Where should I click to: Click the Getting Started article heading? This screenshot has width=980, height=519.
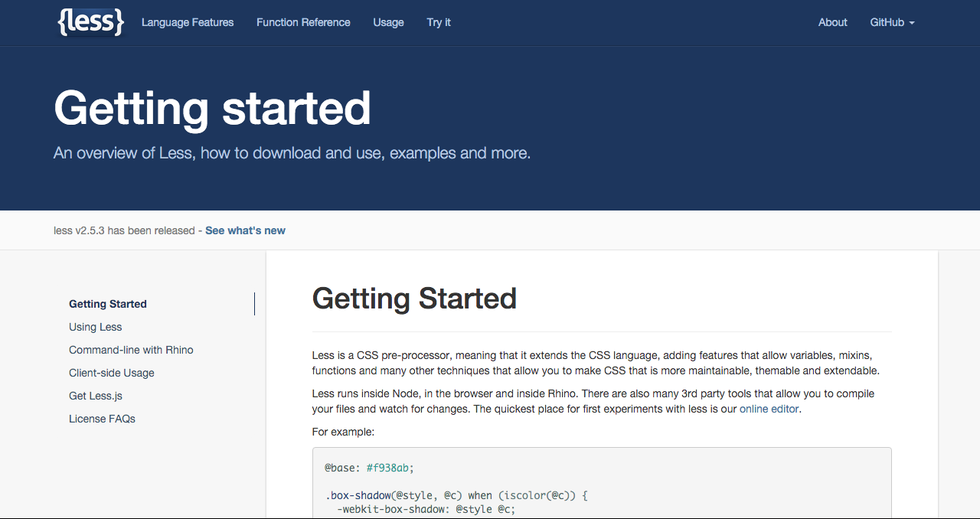click(414, 298)
